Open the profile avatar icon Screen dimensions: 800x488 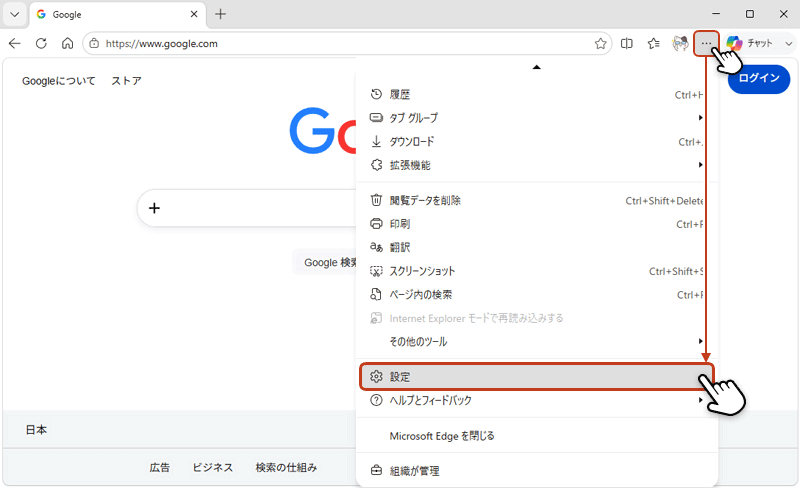click(680, 44)
